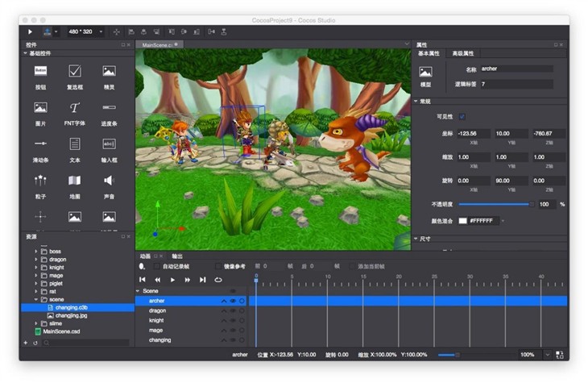Toggle visibility eye for knight layer

tap(233, 320)
